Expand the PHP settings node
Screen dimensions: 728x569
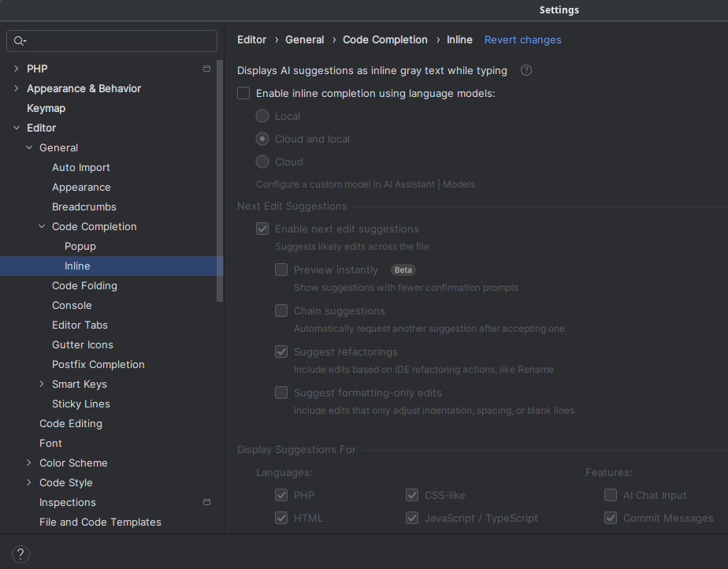click(x=17, y=69)
